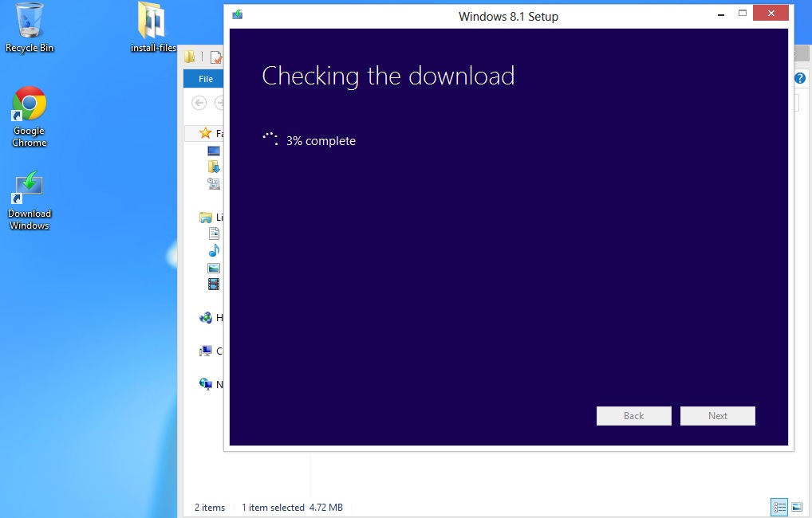Open the Documents library icon in Explorer
Image resolution: width=812 pixels, height=518 pixels.
pyautogui.click(x=214, y=234)
